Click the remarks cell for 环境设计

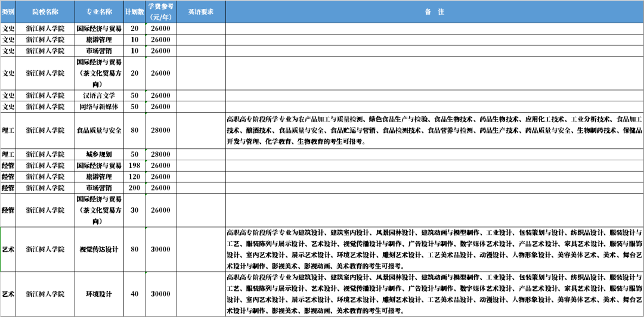[435, 294]
